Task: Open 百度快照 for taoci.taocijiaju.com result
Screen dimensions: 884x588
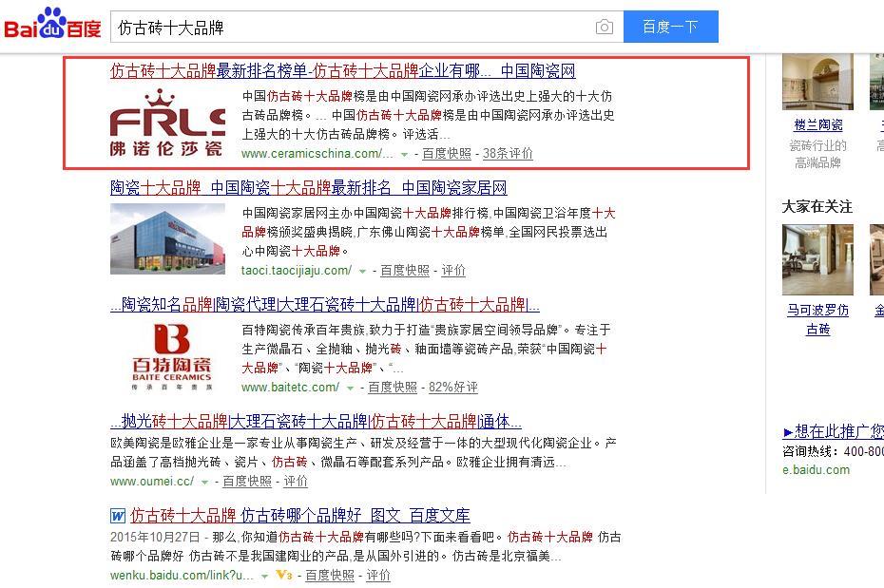Action: (x=405, y=271)
